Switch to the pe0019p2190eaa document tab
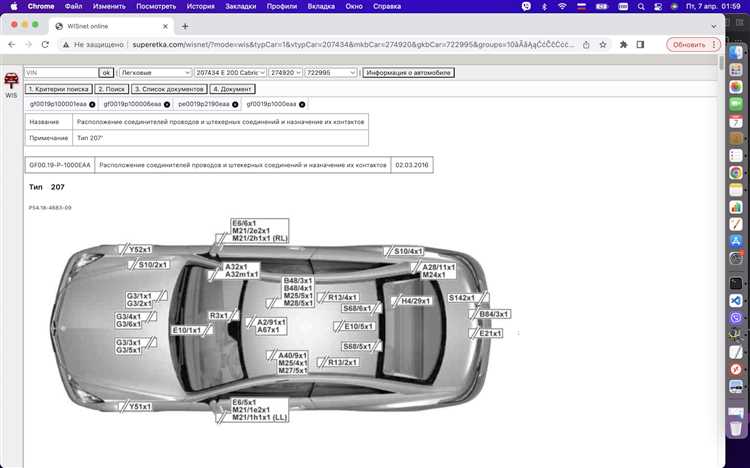Screen dimensions: 750x468 (x=204, y=104)
